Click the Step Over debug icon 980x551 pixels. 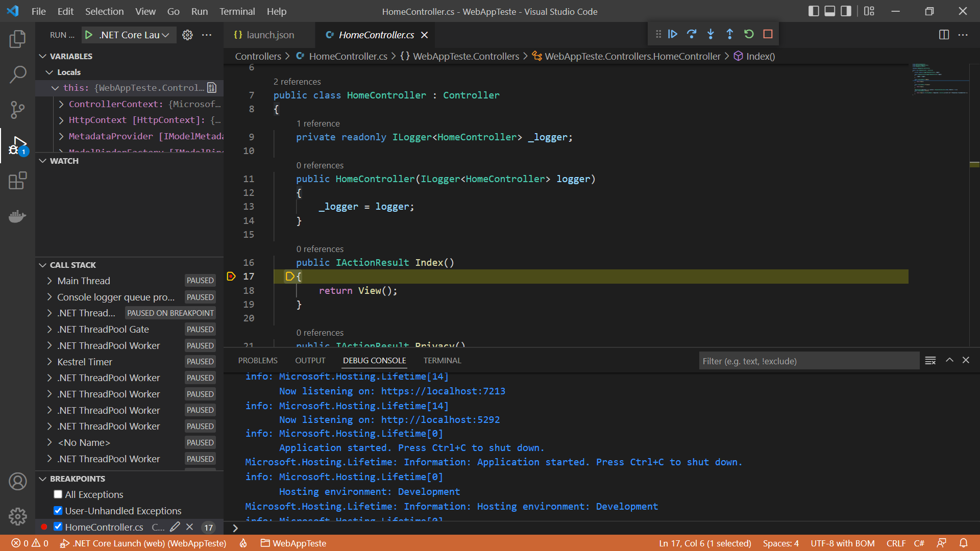coord(692,34)
